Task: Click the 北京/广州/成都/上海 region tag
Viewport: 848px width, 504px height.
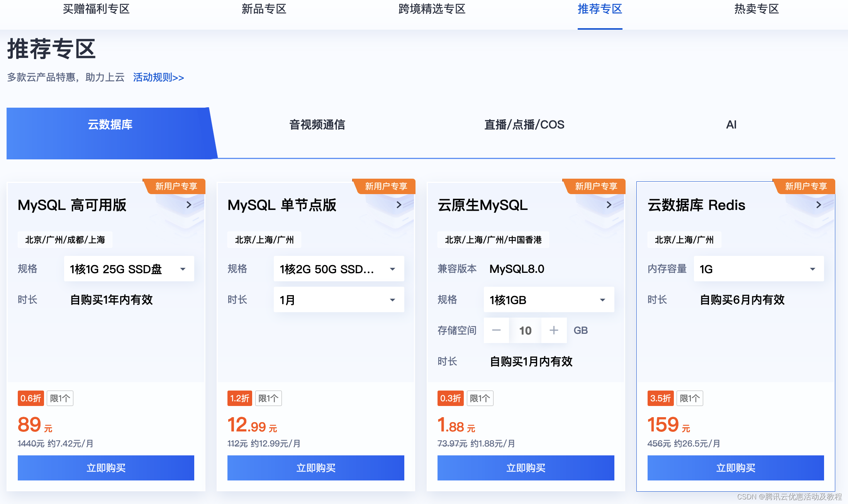Action: [x=65, y=240]
